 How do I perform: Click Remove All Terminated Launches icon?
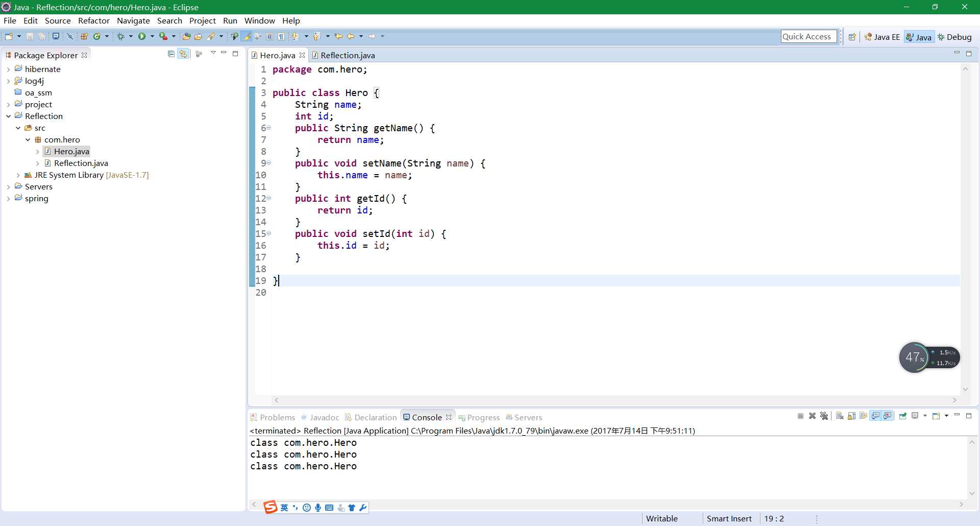(x=824, y=416)
